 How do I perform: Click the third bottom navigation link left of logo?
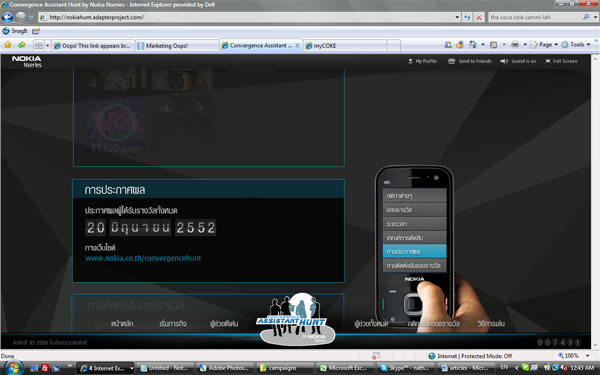tap(224, 324)
